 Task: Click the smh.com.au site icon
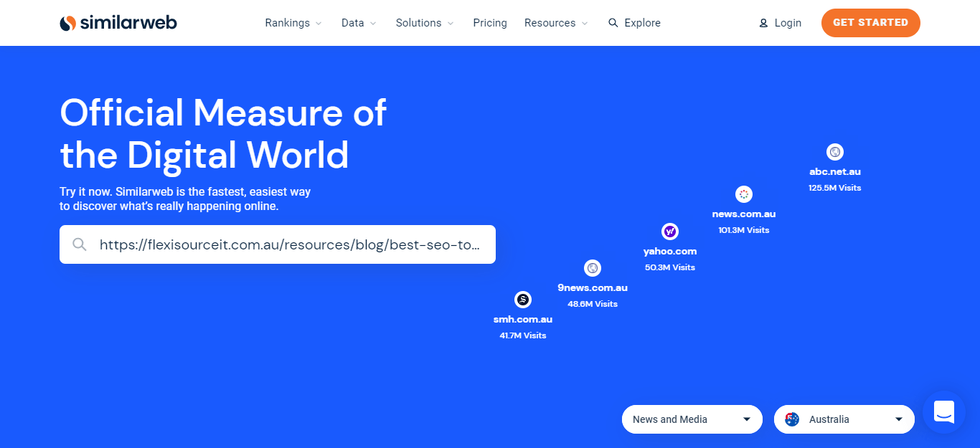coord(523,300)
